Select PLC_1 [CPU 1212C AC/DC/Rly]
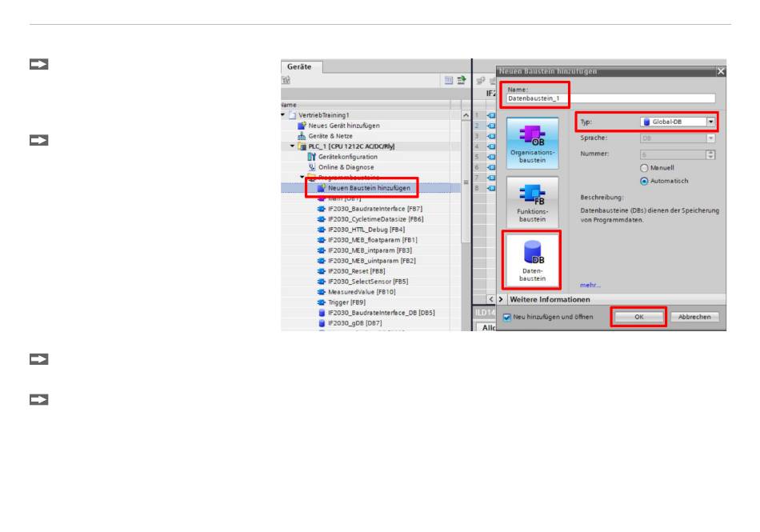The image size is (760, 532). (351, 146)
